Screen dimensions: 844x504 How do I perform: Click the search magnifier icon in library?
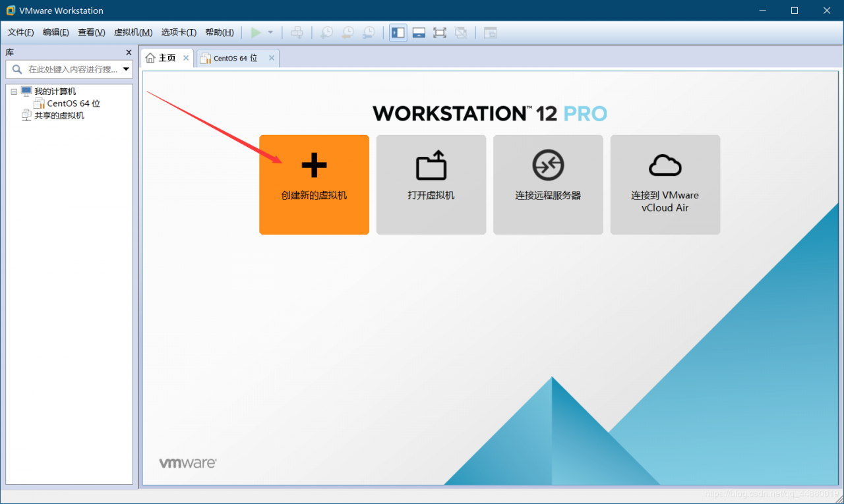click(16, 69)
